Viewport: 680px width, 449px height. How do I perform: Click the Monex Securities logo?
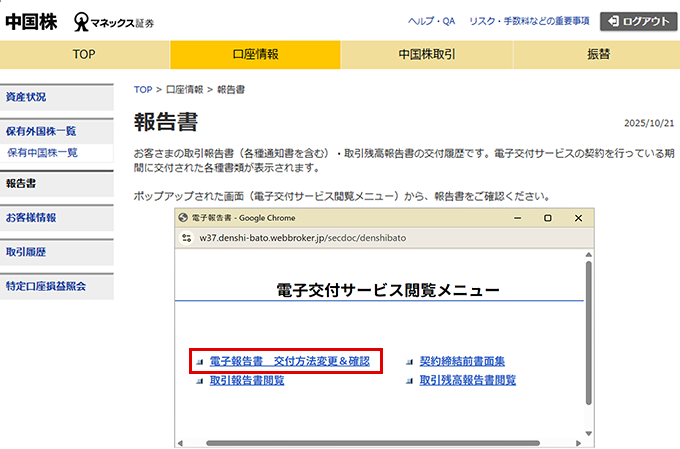(x=114, y=22)
